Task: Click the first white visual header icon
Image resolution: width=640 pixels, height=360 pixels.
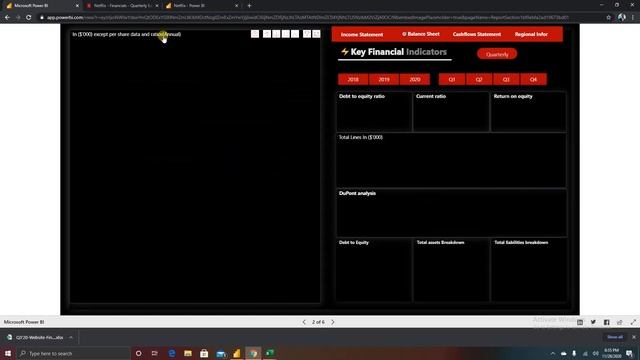Action: pos(255,34)
